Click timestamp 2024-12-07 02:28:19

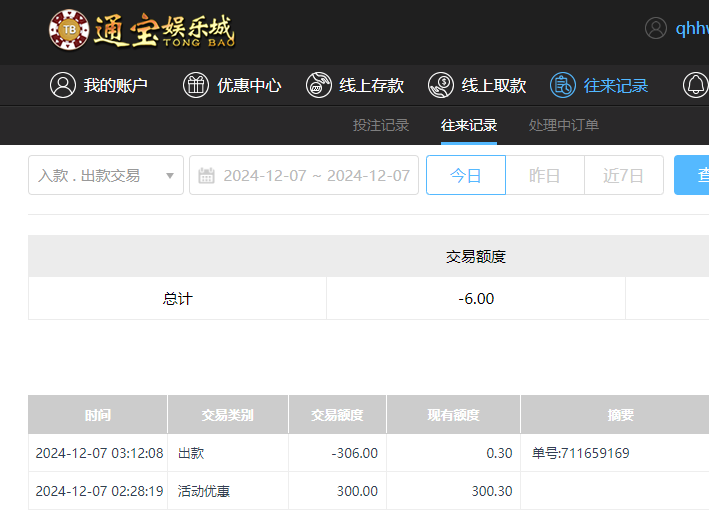point(99,491)
